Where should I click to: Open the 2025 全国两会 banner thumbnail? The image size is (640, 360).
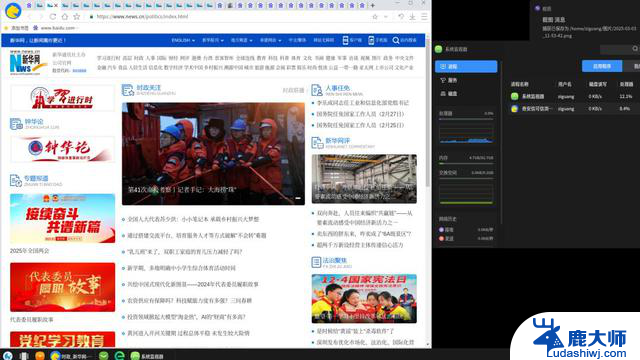[62, 218]
